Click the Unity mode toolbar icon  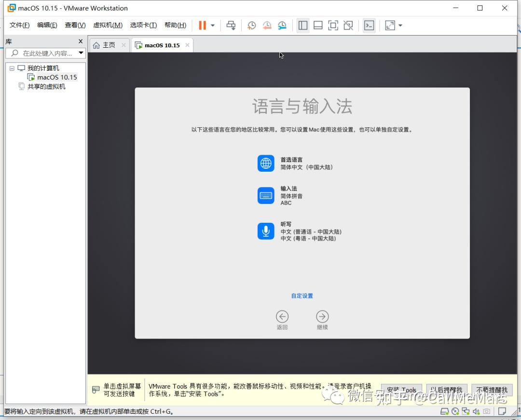click(348, 25)
